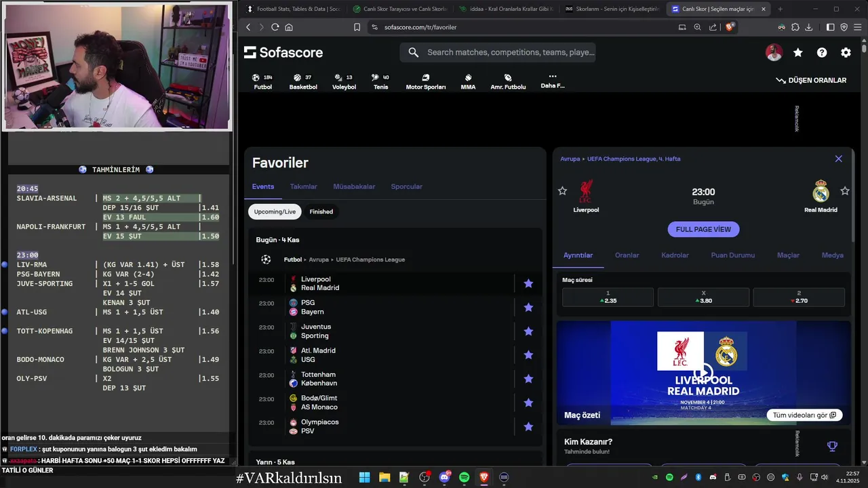The width and height of the screenshot is (868, 488).
Task: Select the Finished filter
Action: tap(321, 211)
